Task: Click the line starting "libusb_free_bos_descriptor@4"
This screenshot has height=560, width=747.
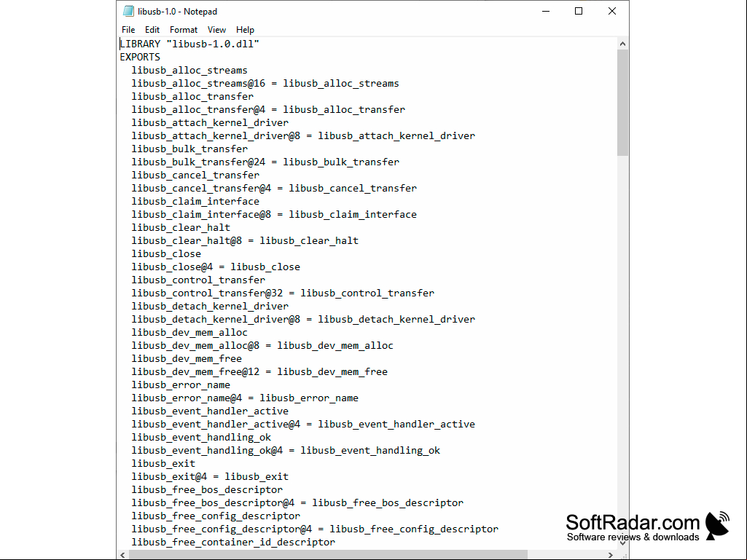Action: click(x=298, y=503)
